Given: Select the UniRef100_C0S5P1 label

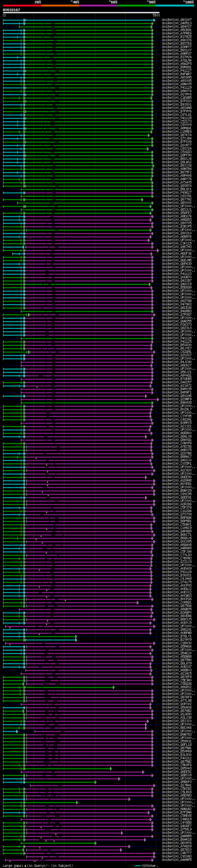Looking at the screenshot, I should click(176, 463).
